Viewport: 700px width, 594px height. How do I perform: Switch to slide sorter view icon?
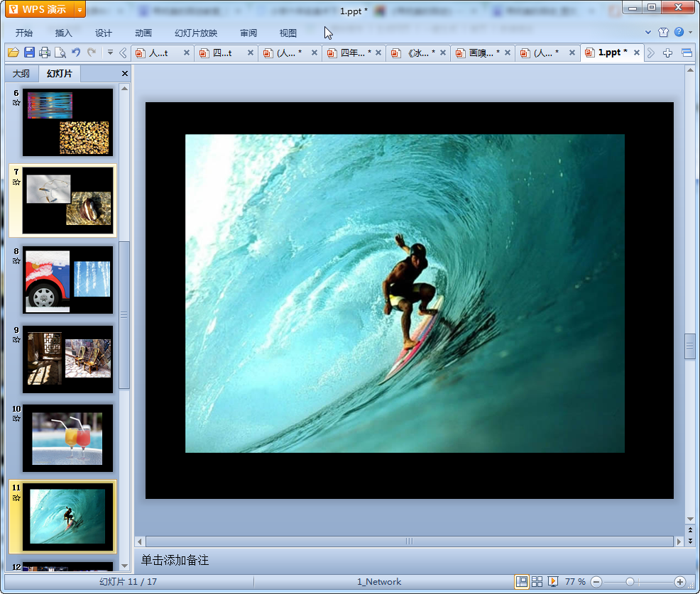(537, 581)
